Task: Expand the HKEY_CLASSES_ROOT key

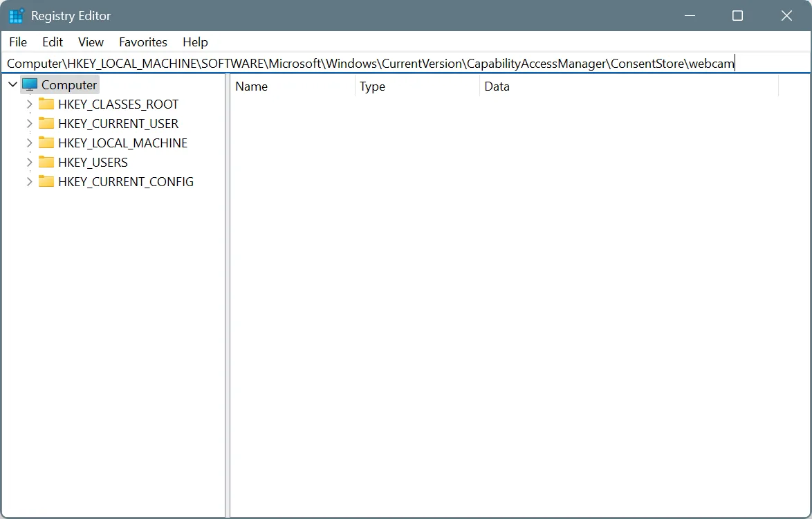Action: coord(30,104)
